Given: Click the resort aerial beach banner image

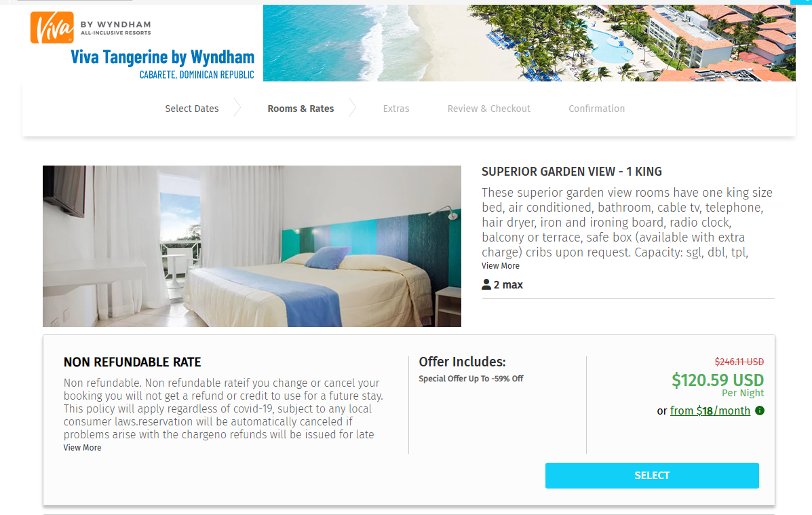Looking at the screenshot, I should point(529,43).
